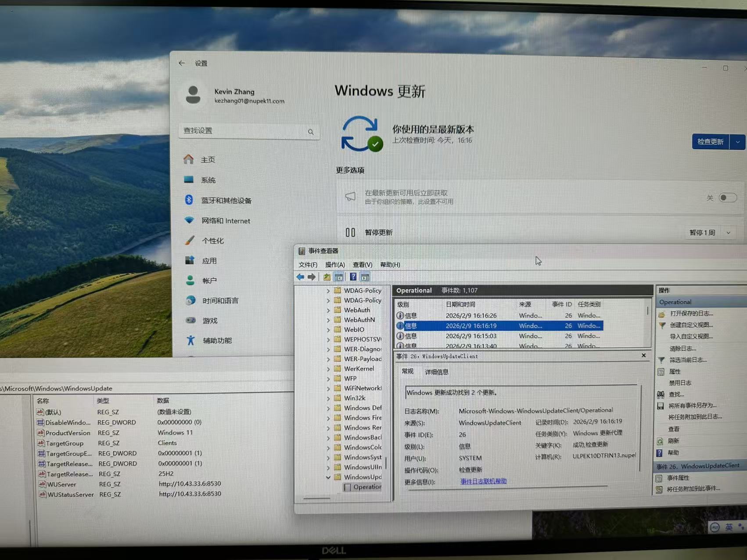Select event row dated 2026/2/9 16:16:26
This screenshot has width=747, height=560.
[499, 315]
